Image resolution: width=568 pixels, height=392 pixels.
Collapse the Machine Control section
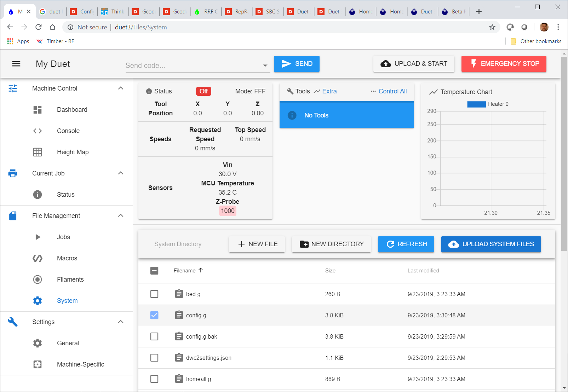pyautogui.click(x=121, y=88)
